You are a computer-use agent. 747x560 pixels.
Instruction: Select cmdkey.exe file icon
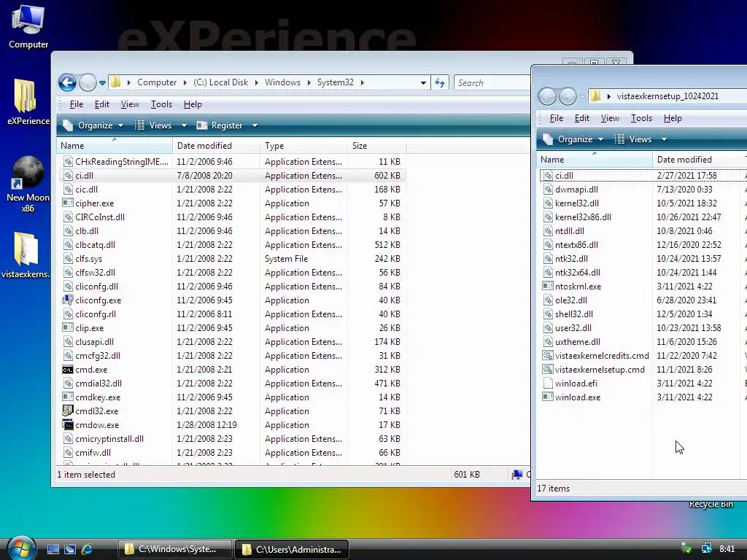pyautogui.click(x=68, y=397)
